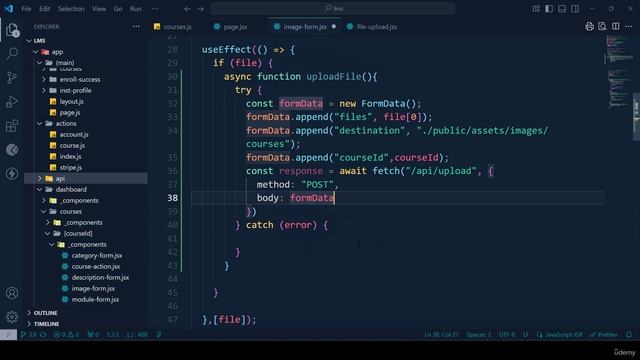Synchronize changes icon in status bar
Viewport: 640px width, 360px height.
coord(43,335)
